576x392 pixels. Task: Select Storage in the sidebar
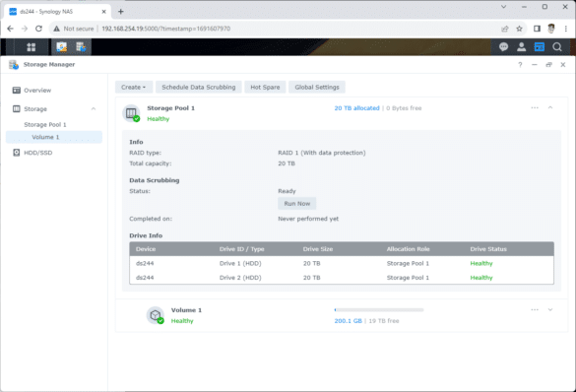(54, 108)
